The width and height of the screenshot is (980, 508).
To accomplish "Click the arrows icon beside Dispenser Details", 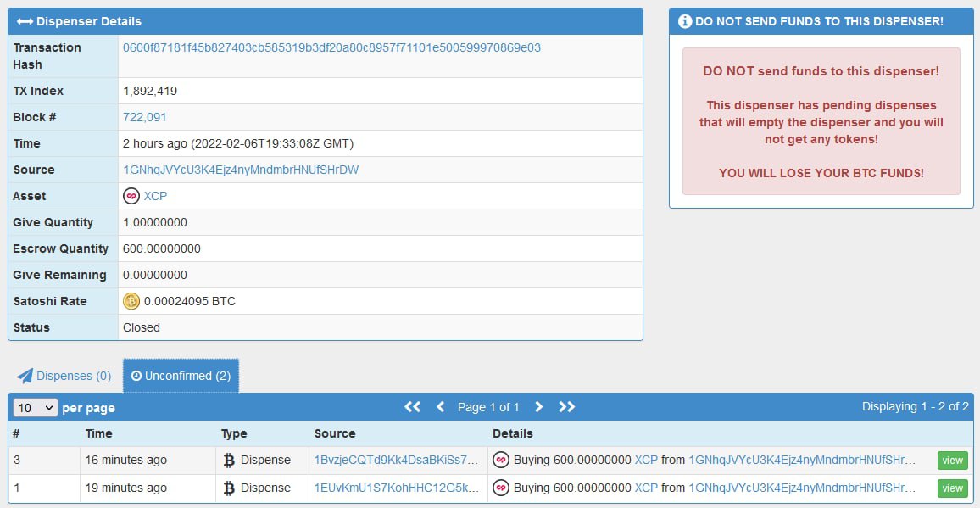I will tap(25, 21).
